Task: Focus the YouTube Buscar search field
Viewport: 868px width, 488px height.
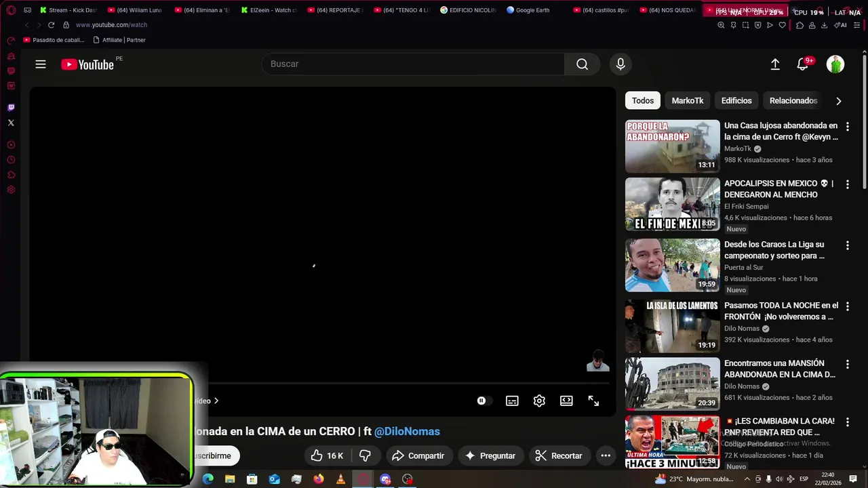Action: click(413, 64)
